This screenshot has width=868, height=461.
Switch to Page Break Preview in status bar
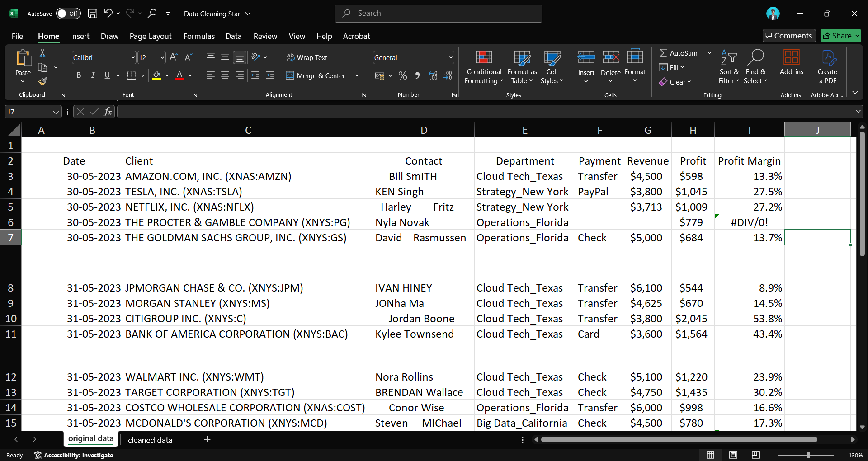click(x=755, y=455)
